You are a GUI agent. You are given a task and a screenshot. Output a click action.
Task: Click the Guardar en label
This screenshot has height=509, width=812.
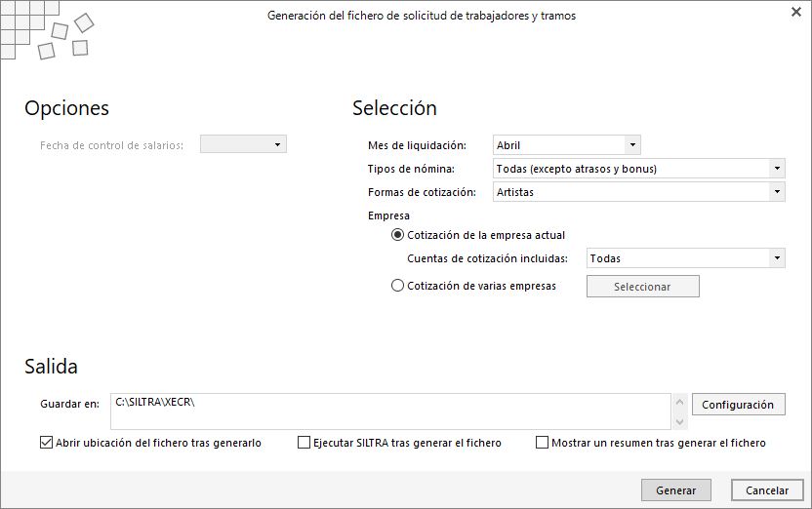pyautogui.click(x=69, y=404)
